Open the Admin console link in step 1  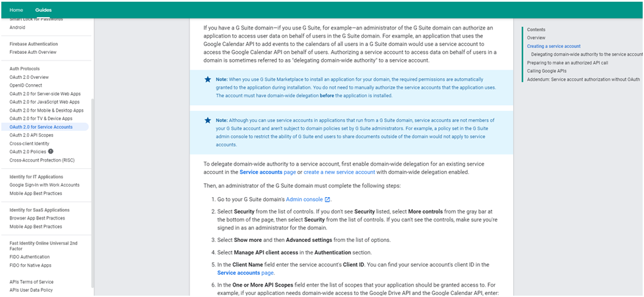[305, 199]
